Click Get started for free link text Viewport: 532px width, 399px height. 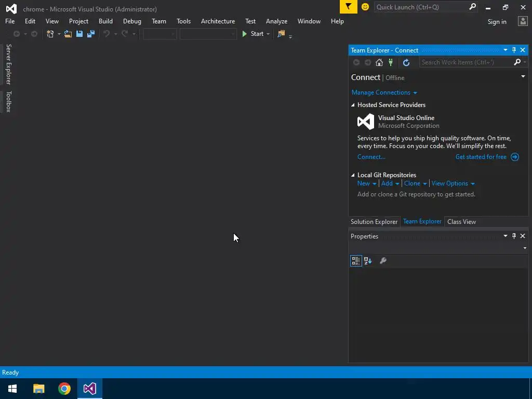coord(481,157)
